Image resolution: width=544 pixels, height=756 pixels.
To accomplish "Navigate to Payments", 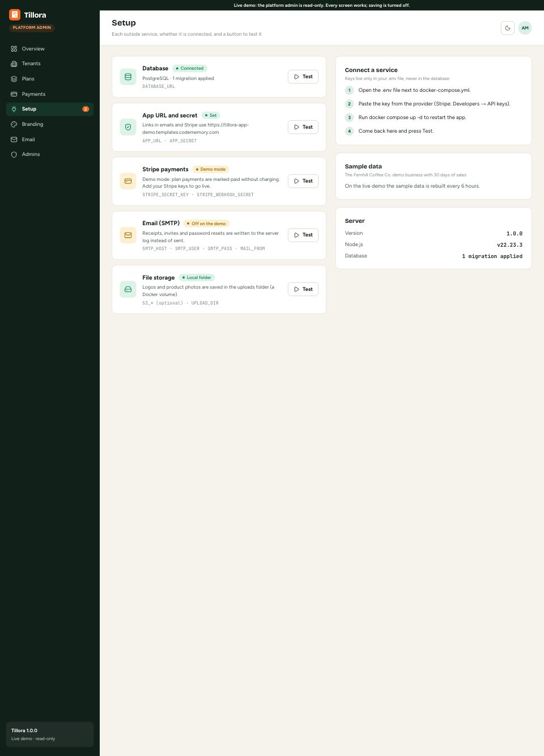I will 50,94.
